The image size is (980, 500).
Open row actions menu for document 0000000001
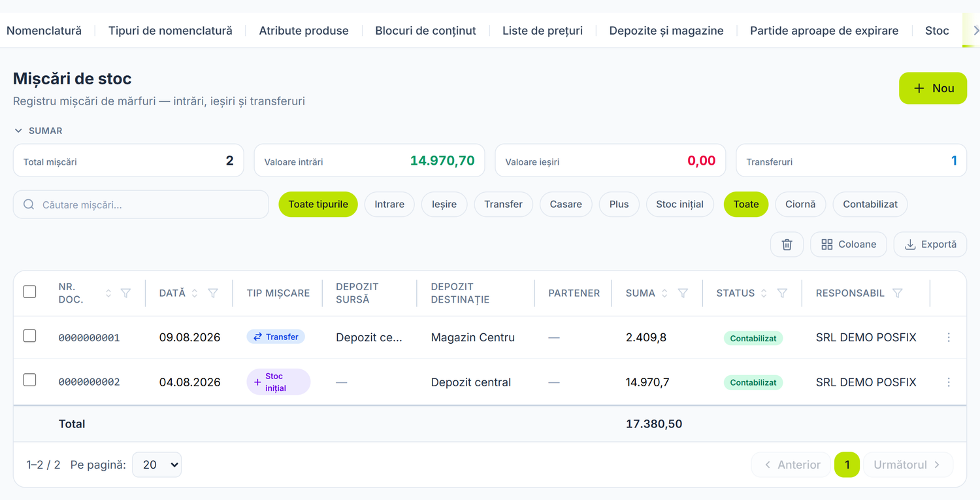pos(949,337)
